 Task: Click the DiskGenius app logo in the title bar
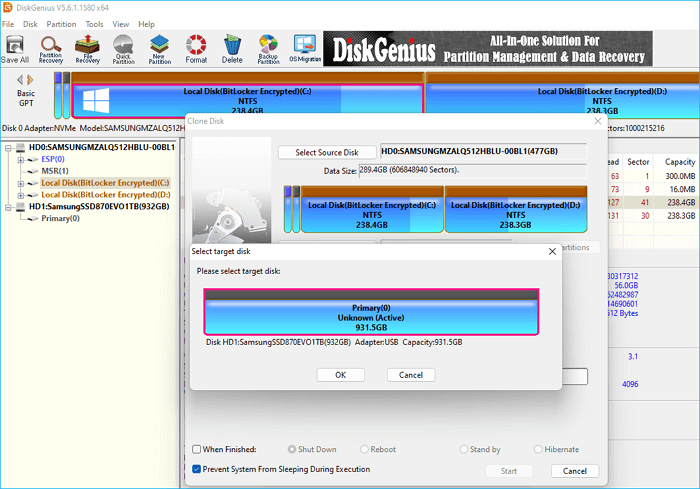click(x=8, y=8)
